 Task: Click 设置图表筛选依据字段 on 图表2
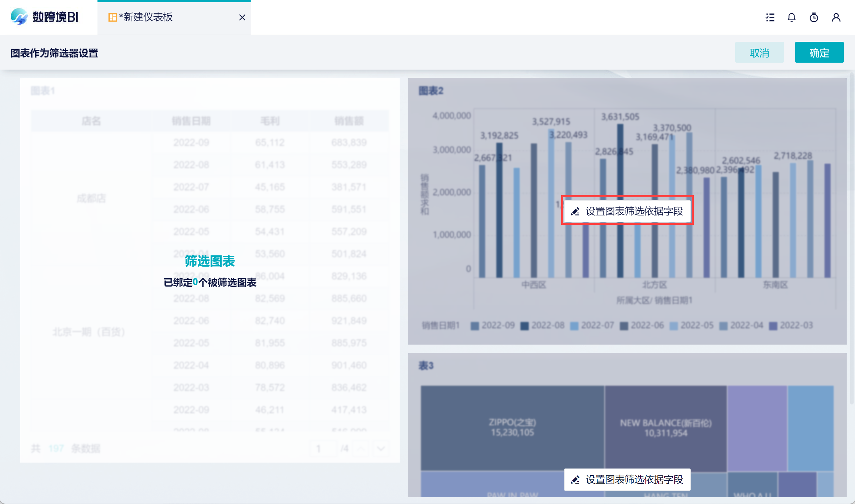pyautogui.click(x=634, y=211)
